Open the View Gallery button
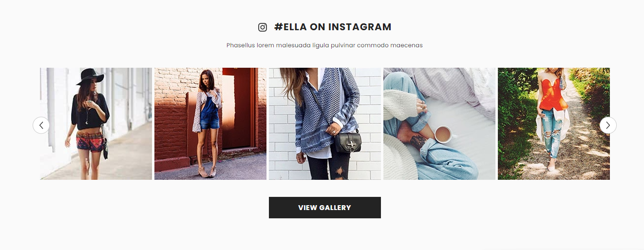 pos(325,208)
